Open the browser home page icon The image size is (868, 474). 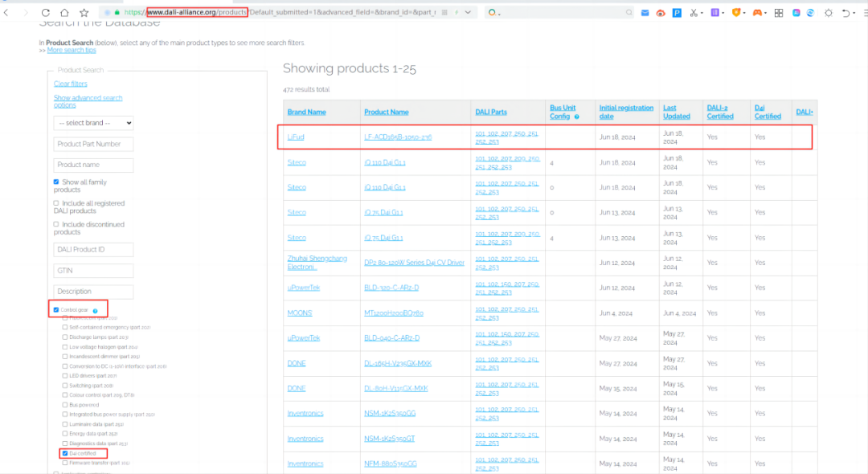click(65, 12)
